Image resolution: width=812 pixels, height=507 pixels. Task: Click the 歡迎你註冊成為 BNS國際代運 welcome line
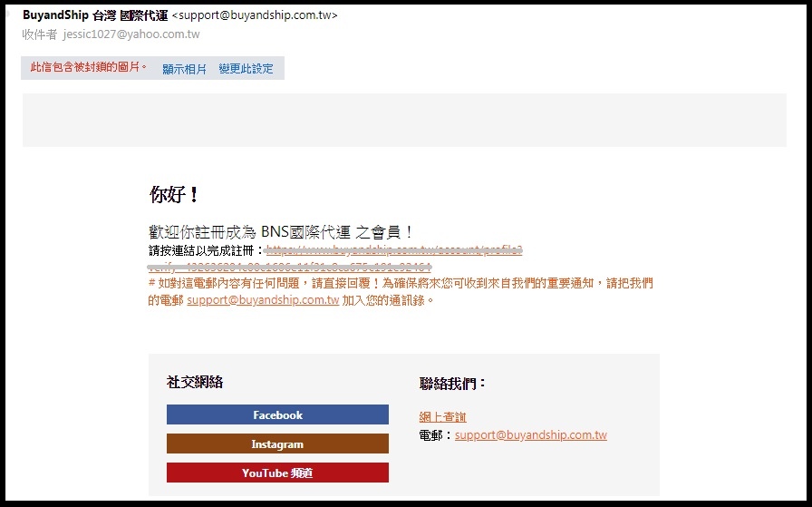(281, 232)
